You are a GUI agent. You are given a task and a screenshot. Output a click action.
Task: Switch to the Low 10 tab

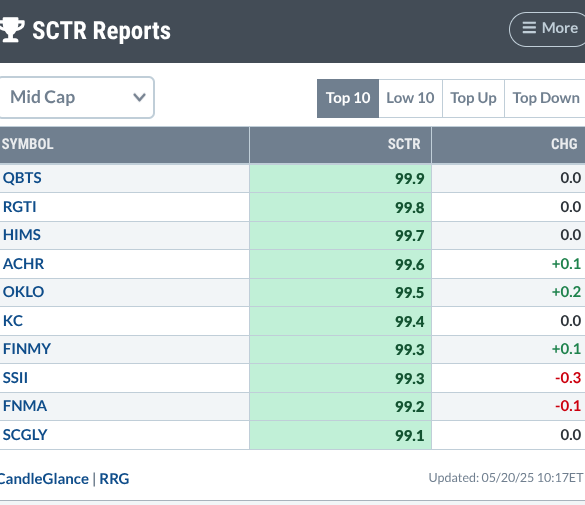pyautogui.click(x=410, y=98)
